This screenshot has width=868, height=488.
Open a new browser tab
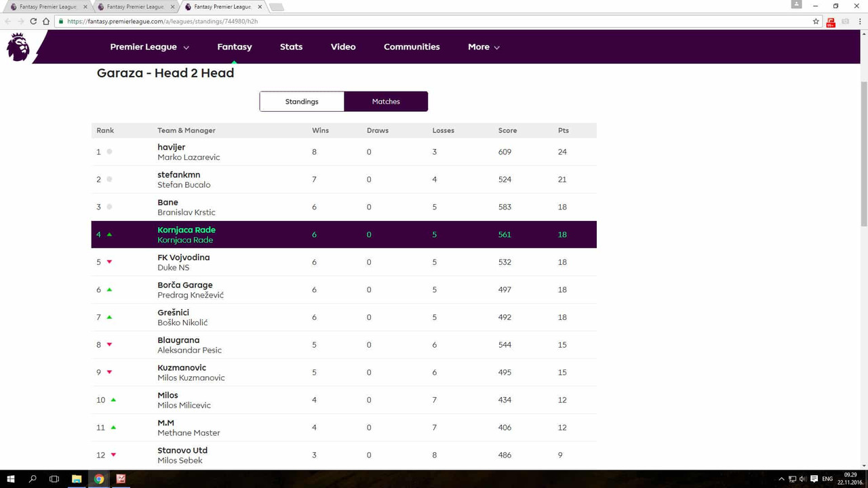click(x=276, y=7)
